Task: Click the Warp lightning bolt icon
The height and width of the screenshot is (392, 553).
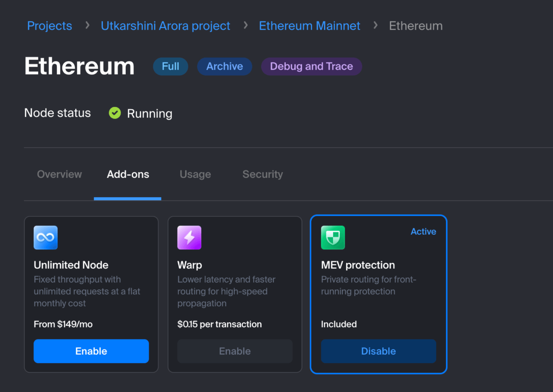Action: (x=189, y=238)
